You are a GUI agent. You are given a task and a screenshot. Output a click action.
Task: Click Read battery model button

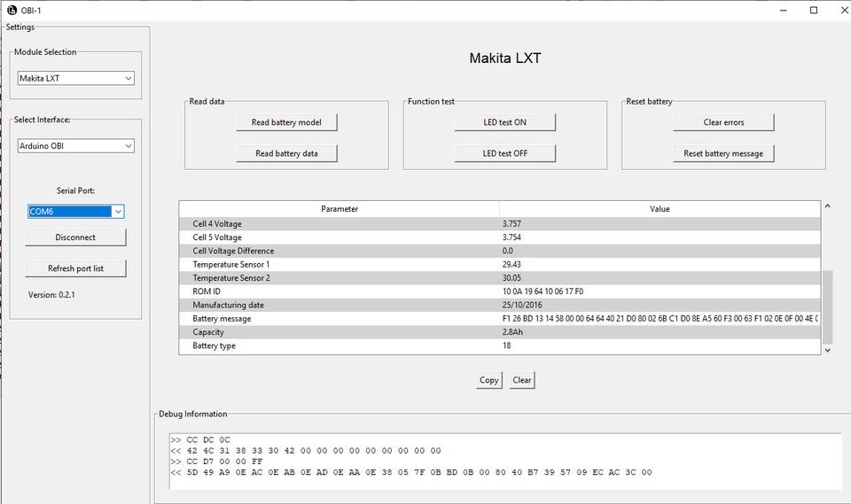pos(286,122)
